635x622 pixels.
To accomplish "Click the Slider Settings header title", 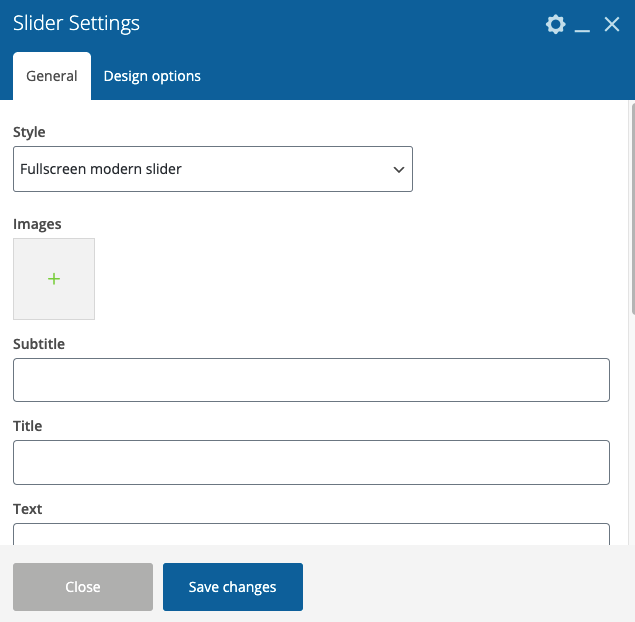I will (x=76, y=23).
